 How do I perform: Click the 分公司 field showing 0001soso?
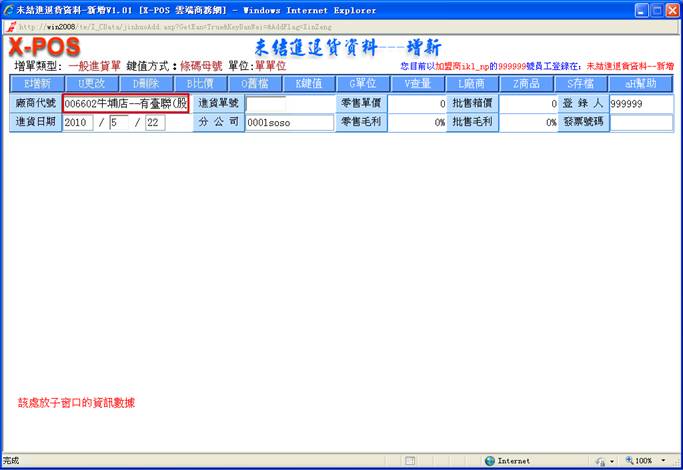pos(289,122)
